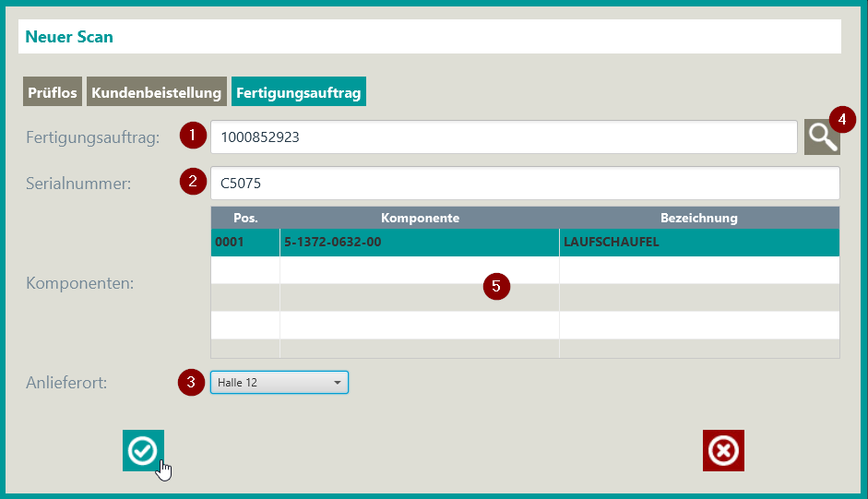
Task: Open the Kundenbeistellung tab
Action: click(157, 92)
